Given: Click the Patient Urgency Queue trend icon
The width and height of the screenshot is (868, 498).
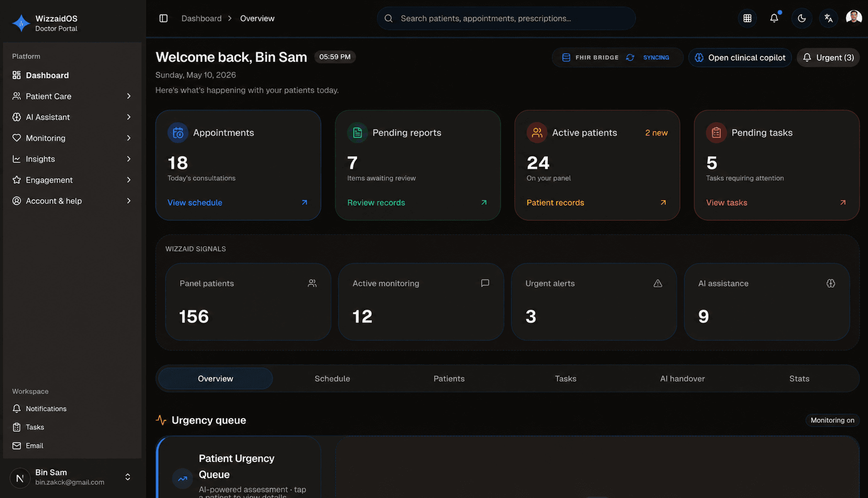Looking at the screenshot, I should click(x=182, y=478).
